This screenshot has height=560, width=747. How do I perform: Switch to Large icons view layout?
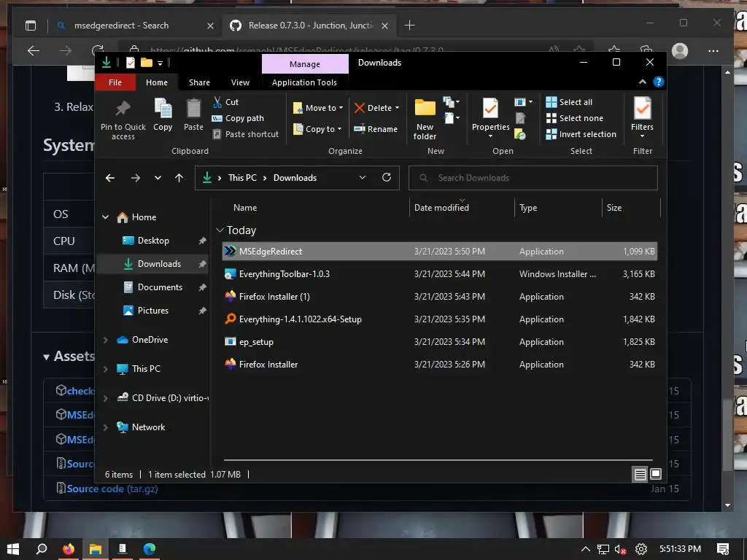point(656,474)
